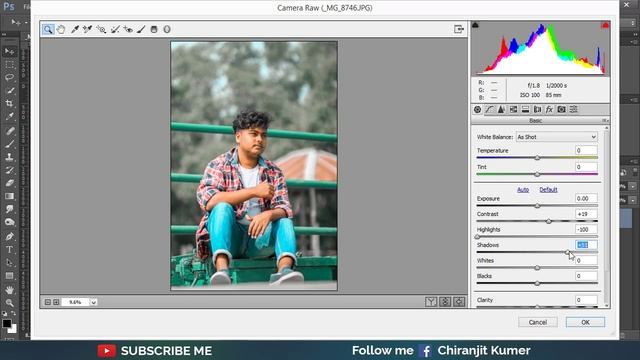Zoom in preview with plus button

click(56, 302)
